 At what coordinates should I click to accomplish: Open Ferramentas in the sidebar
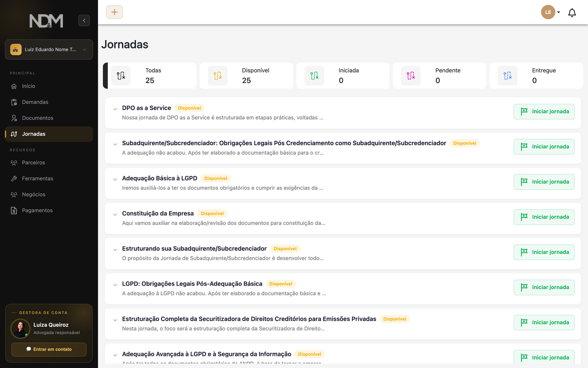[49, 178]
